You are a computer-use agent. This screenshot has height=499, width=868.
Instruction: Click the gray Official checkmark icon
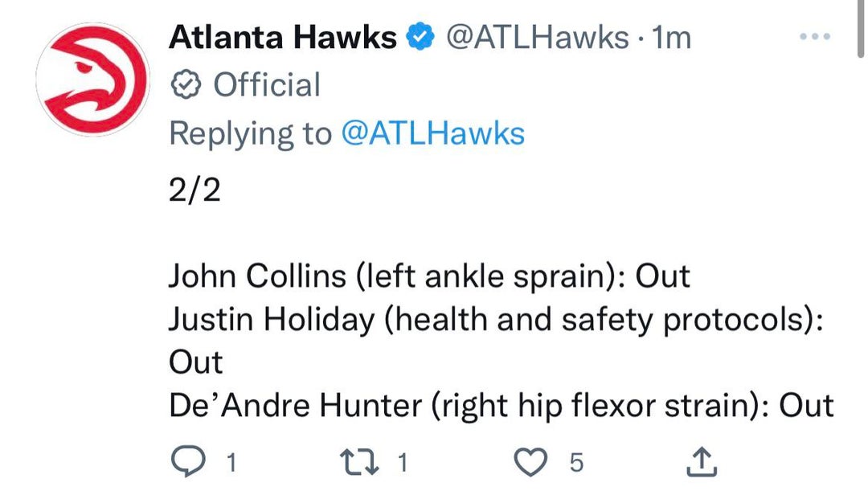coord(186,85)
